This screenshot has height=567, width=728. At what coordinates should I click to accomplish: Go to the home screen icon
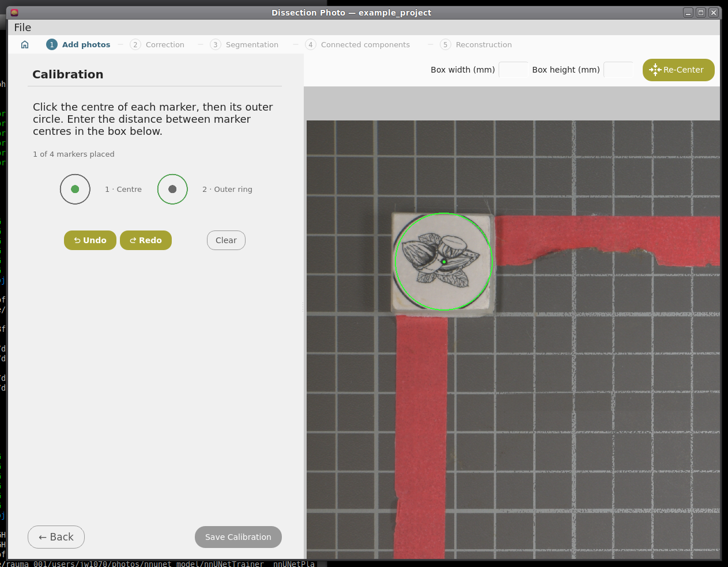[x=25, y=44]
